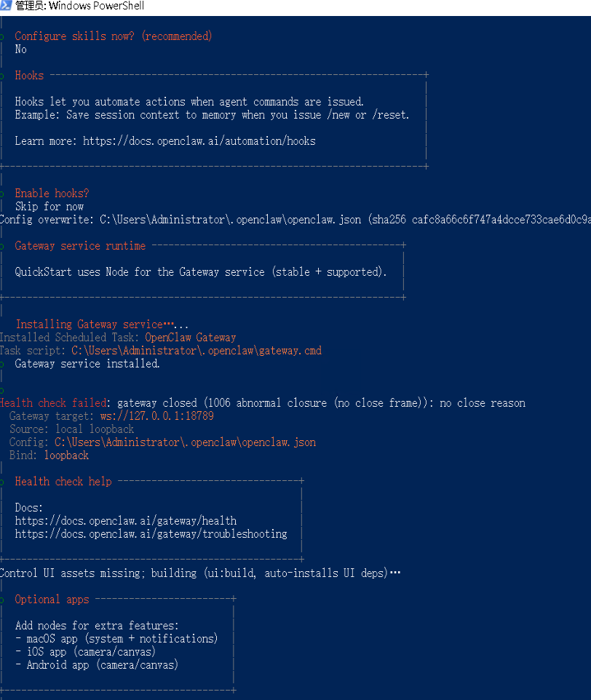Open the docs.openclaw.ai automation hooks link
591x700 pixels.
click(199, 141)
